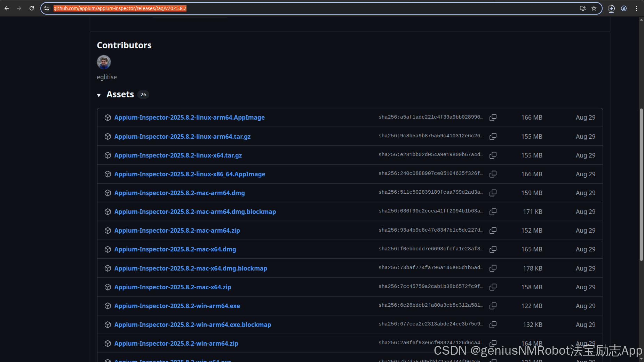Open the browser Downloads icon

pyautogui.click(x=611, y=8)
